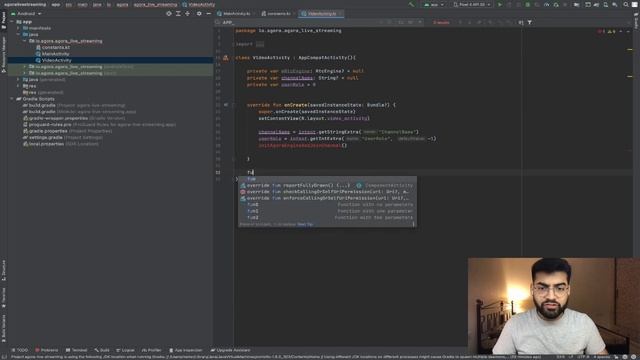
Task: Collapse the java folder
Action: (18, 35)
